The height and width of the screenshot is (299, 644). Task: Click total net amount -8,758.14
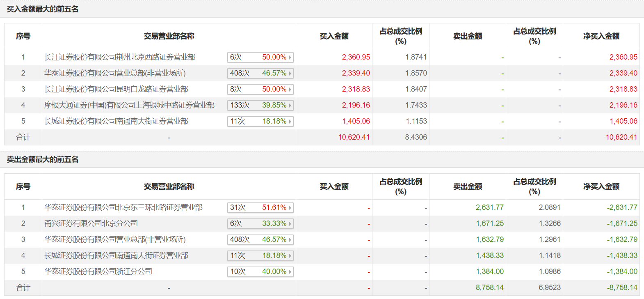[622, 287]
